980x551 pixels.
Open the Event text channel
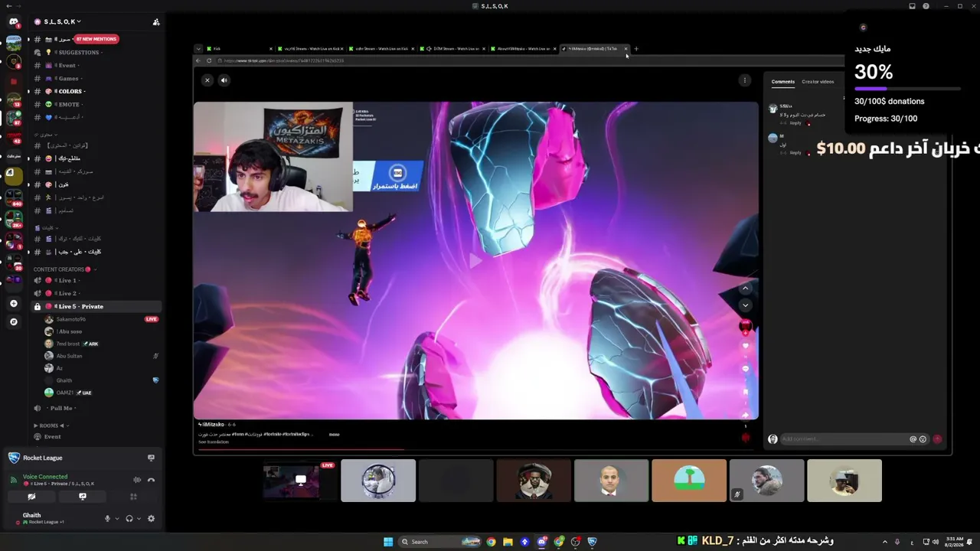coord(96,65)
